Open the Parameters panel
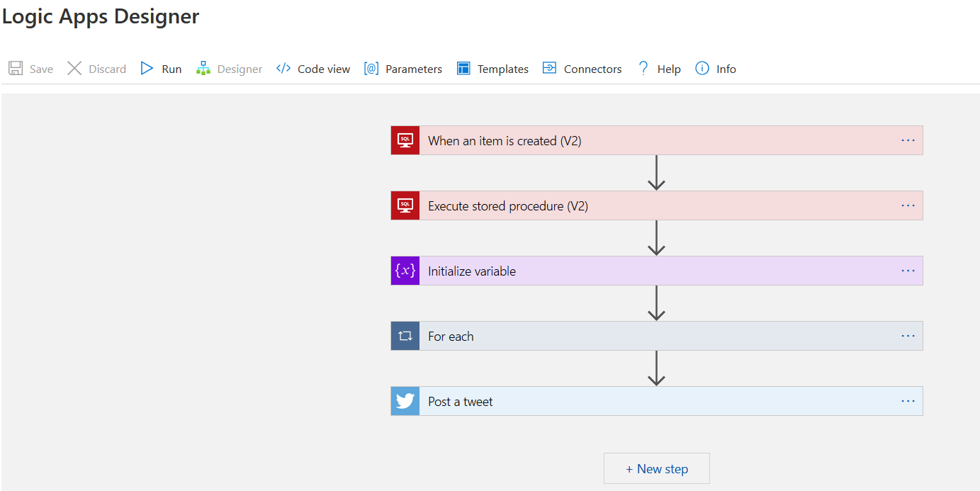Viewport: 980px width, 491px height. pos(402,69)
